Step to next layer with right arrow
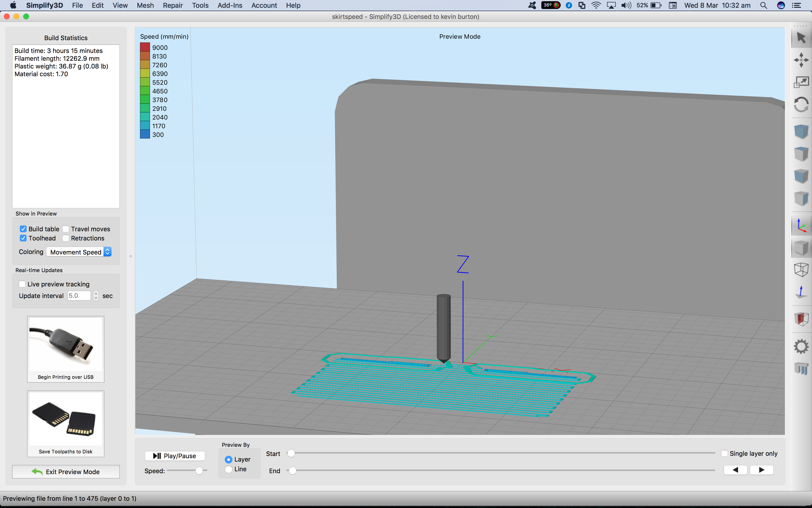Image resolution: width=812 pixels, height=508 pixels. pyautogui.click(x=762, y=470)
